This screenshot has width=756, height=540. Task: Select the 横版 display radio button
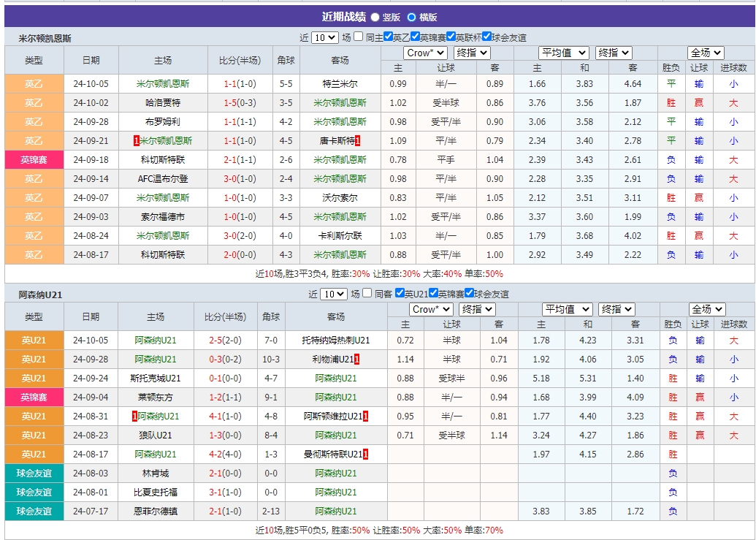pos(412,18)
